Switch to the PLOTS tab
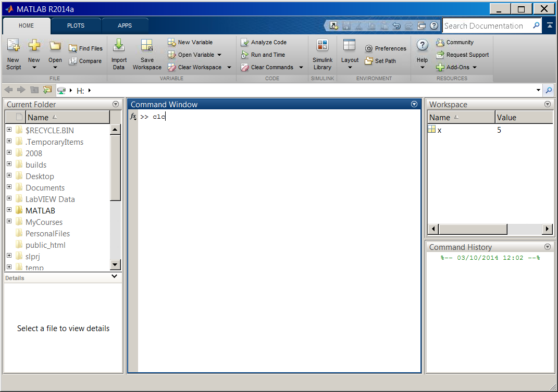 [76, 26]
